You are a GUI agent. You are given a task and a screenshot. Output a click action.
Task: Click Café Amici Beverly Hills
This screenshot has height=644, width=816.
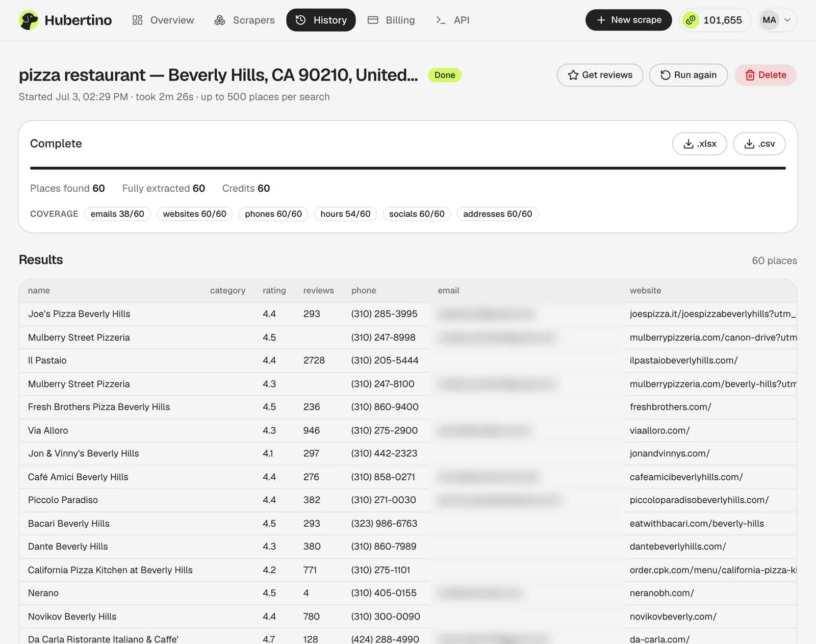(x=78, y=477)
